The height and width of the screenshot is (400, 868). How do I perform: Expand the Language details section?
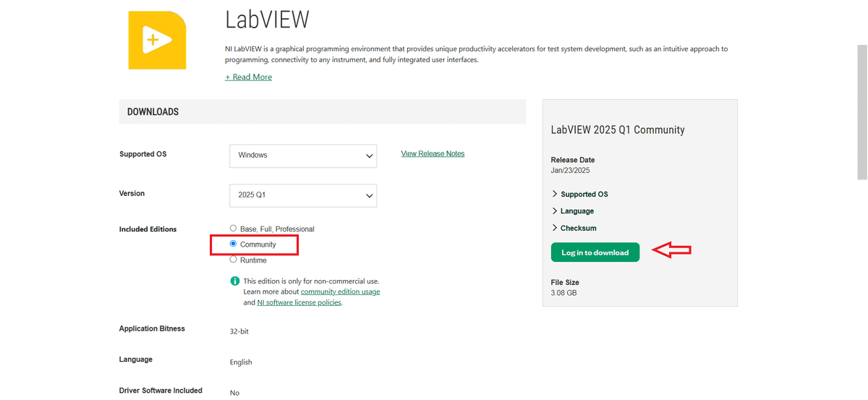pos(573,211)
